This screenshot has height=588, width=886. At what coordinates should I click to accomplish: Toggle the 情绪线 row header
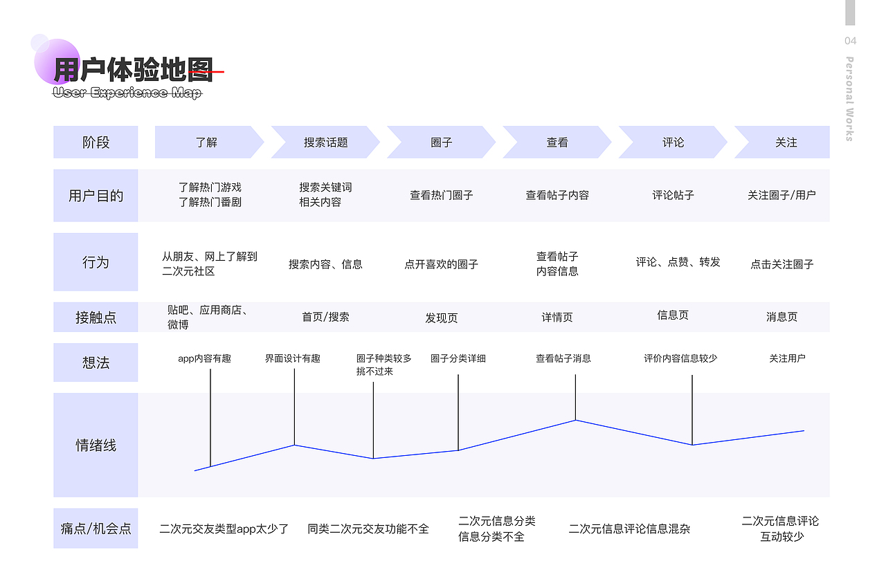click(x=96, y=445)
